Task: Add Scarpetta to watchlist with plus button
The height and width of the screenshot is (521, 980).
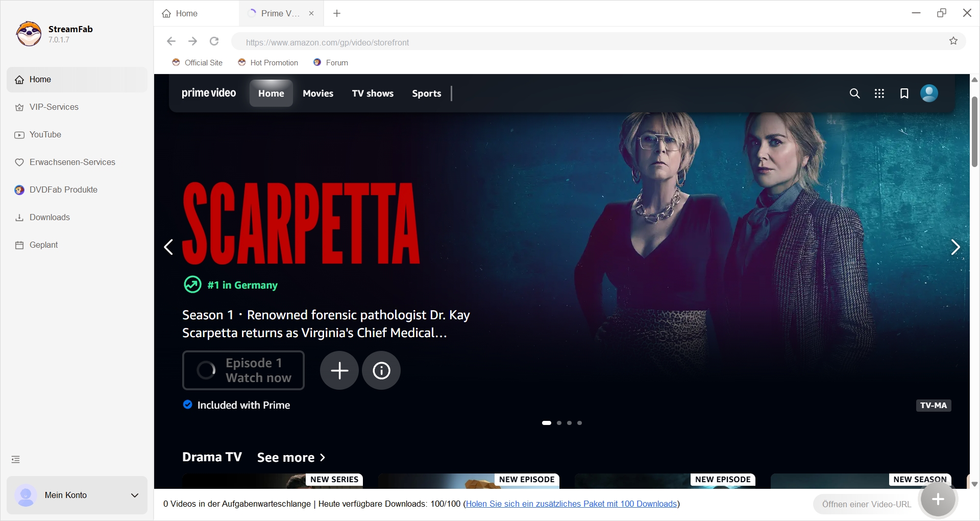Action: tap(339, 370)
